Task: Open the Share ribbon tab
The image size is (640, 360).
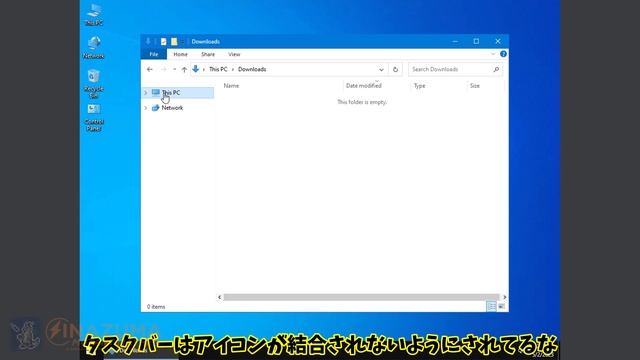Action: (x=208, y=54)
